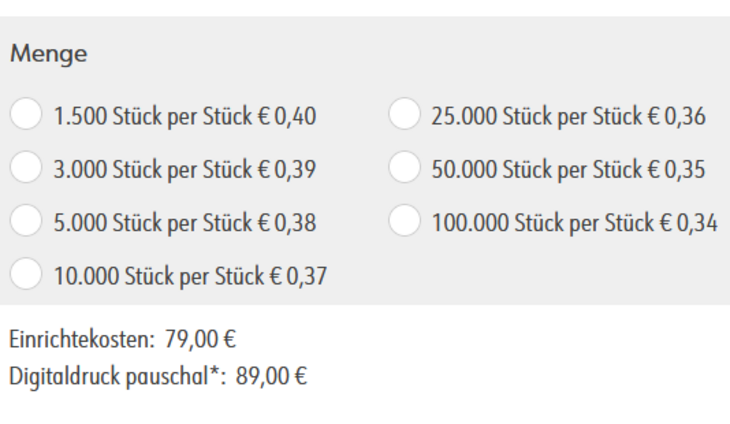Click the 'Menge' section heading

(x=48, y=55)
